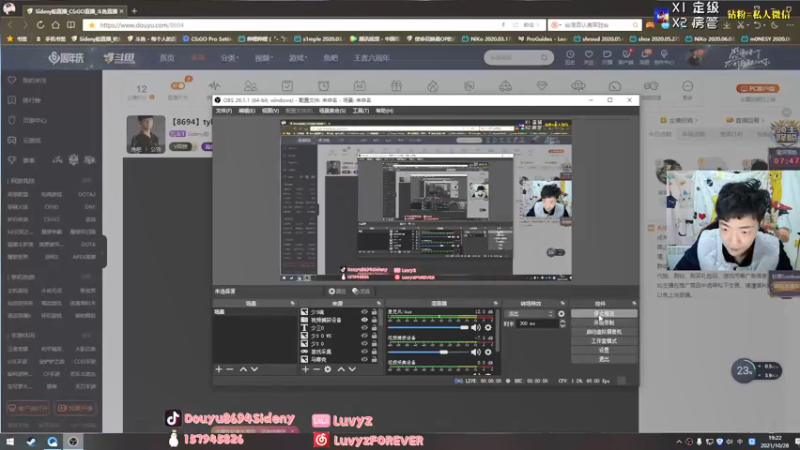The height and width of the screenshot is (450, 800).
Task: Adjust second channel volume slider in mixer
Action: tap(428, 352)
